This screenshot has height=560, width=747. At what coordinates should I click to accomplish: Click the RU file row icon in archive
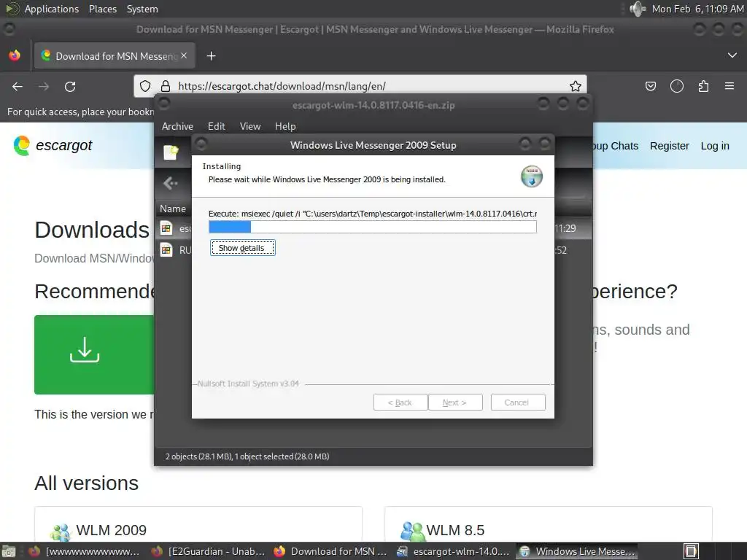[166, 250]
